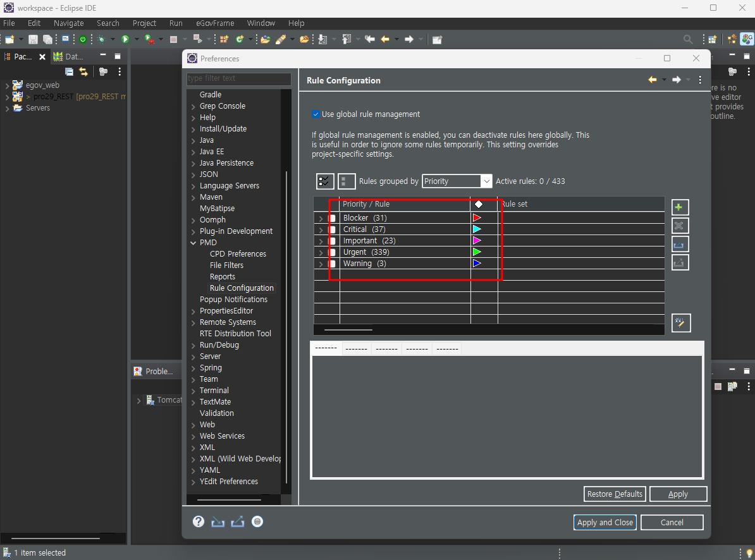
Task: Open the Rules grouped by Priority dropdown
Action: pos(457,181)
